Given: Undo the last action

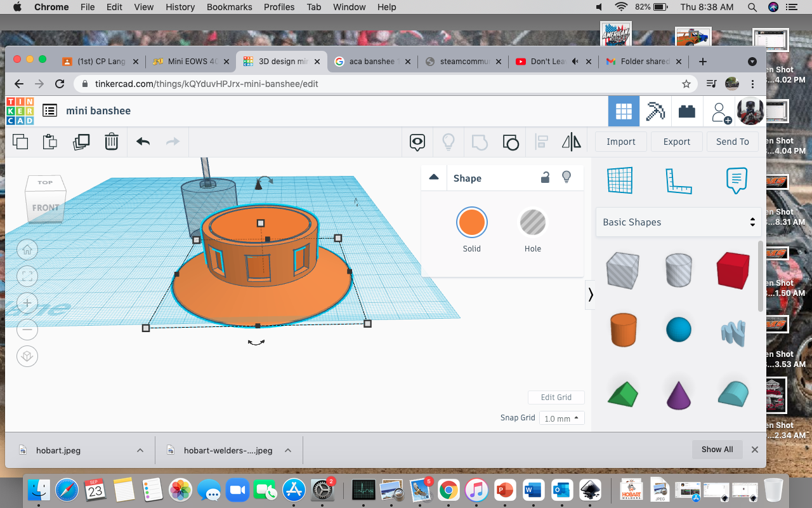Looking at the screenshot, I should pos(143,142).
